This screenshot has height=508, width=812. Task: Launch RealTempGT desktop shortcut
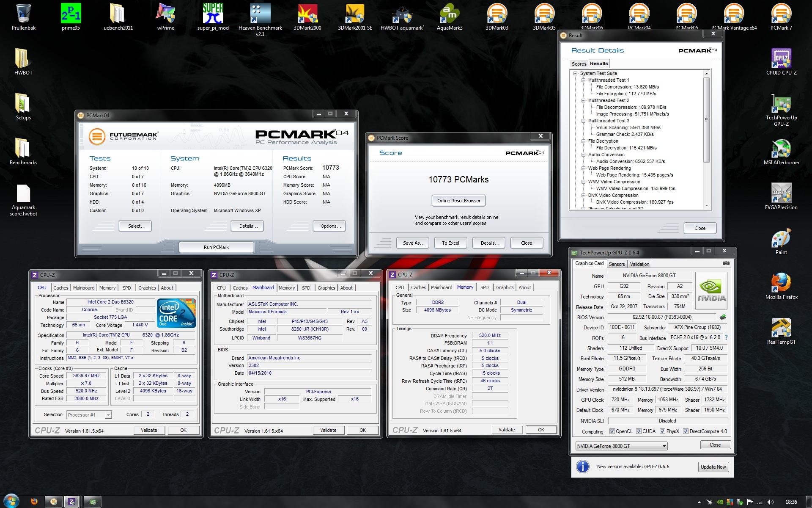point(781,331)
